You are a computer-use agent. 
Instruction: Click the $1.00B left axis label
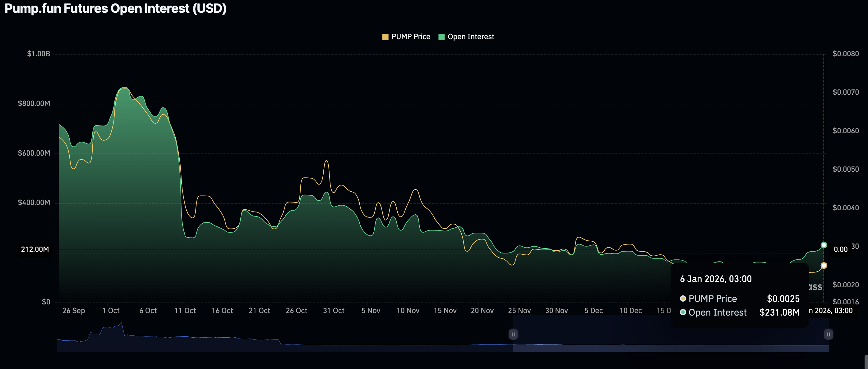39,54
